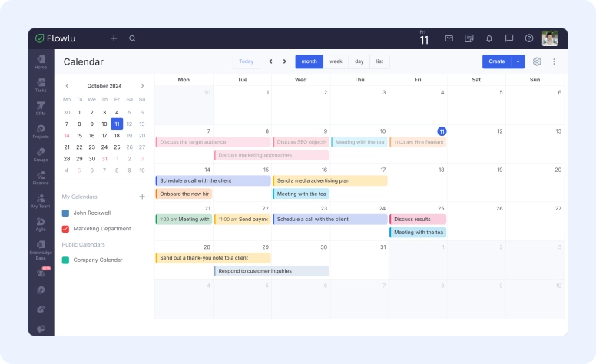Go to previous month in main calendar

(x=270, y=61)
